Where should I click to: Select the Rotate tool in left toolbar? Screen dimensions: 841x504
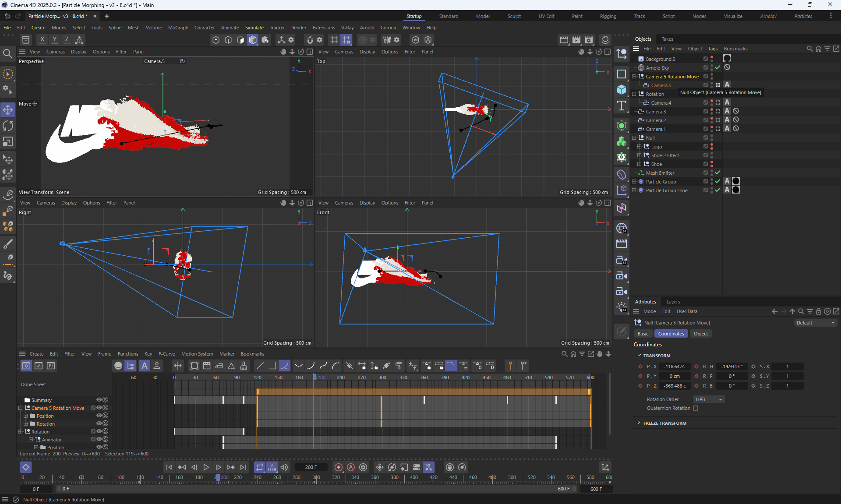[x=8, y=126]
